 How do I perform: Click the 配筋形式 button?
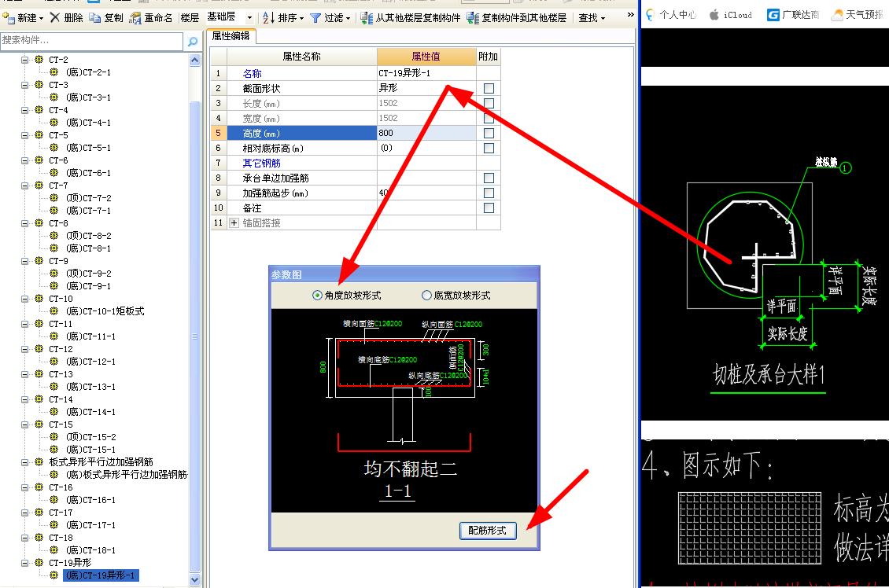click(488, 530)
